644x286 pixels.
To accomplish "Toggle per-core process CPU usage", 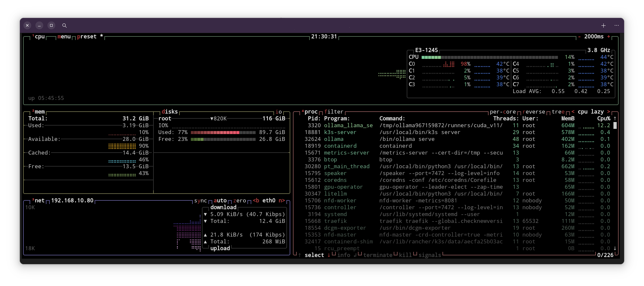I will tap(503, 112).
